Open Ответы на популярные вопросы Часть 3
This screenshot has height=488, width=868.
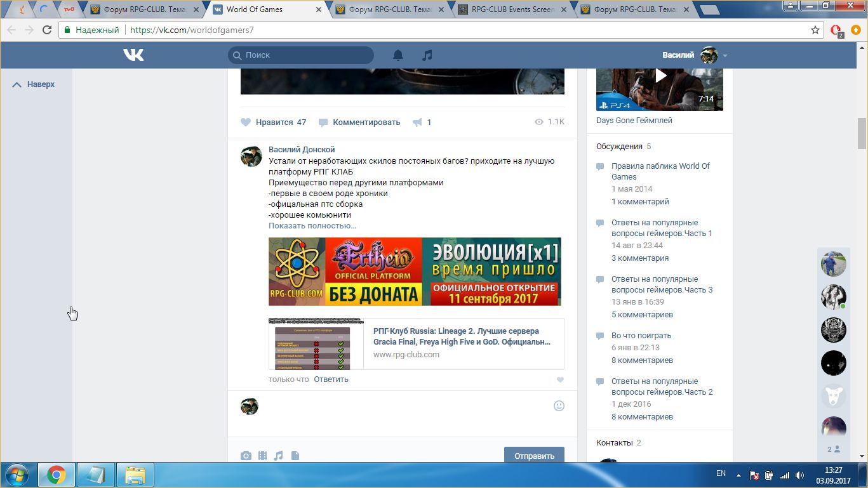[x=662, y=284]
